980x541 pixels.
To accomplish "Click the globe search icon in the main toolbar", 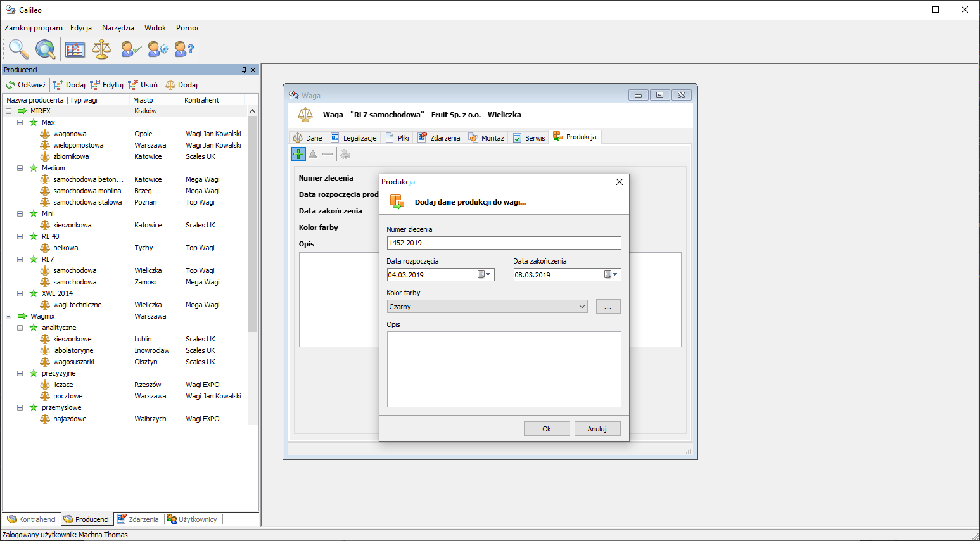I will (x=45, y=49).
